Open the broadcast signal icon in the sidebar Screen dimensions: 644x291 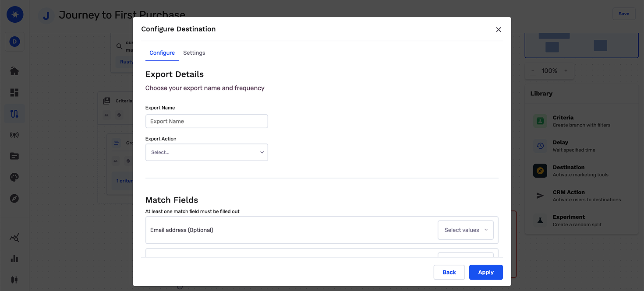[x=14, y=135]
